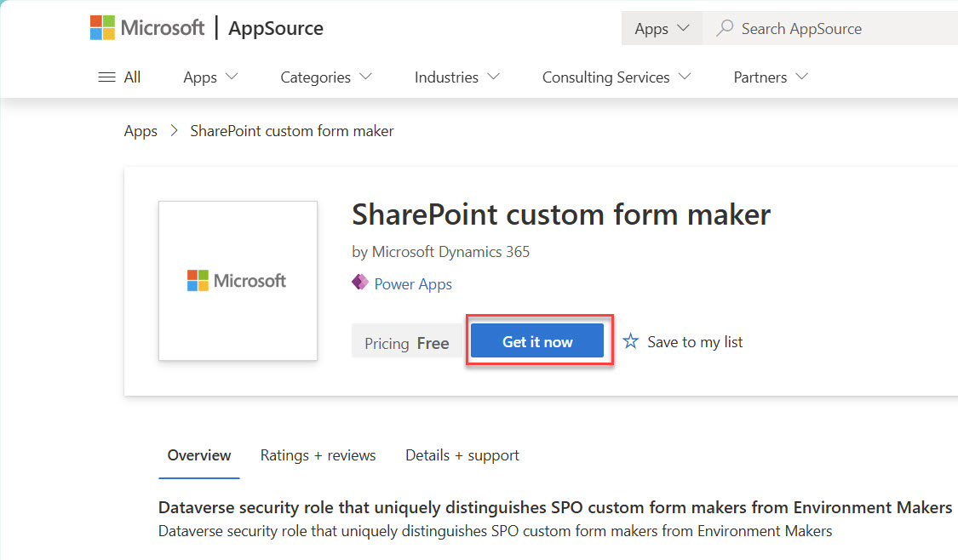This screenshot has height=560, width=958.
Task: Open the Apps dropdown beside the search bar
Action: coord(662,27)
